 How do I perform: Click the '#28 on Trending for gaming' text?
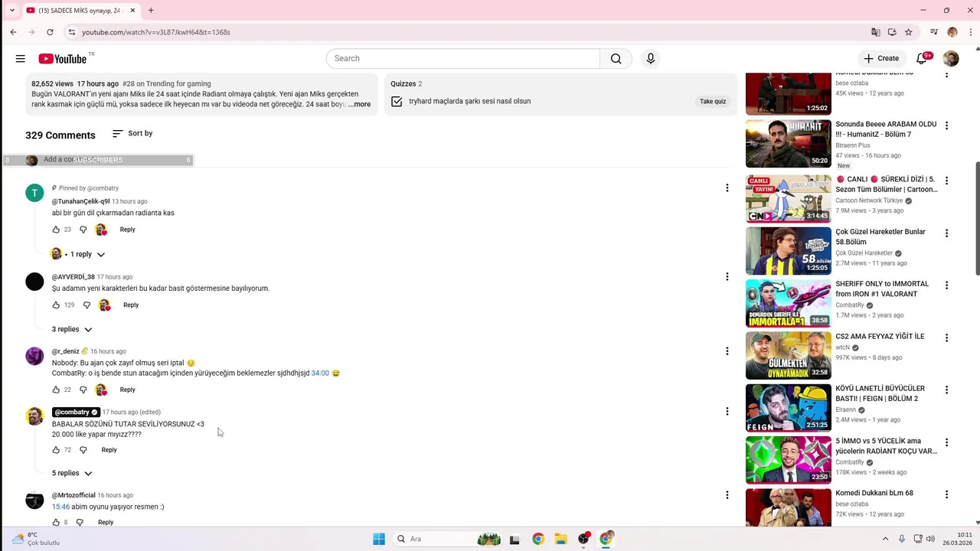tap(167, 84)
